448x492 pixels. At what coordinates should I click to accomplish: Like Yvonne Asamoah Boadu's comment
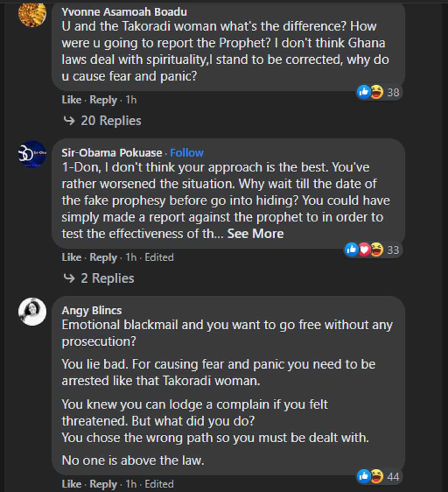(71, 100)
